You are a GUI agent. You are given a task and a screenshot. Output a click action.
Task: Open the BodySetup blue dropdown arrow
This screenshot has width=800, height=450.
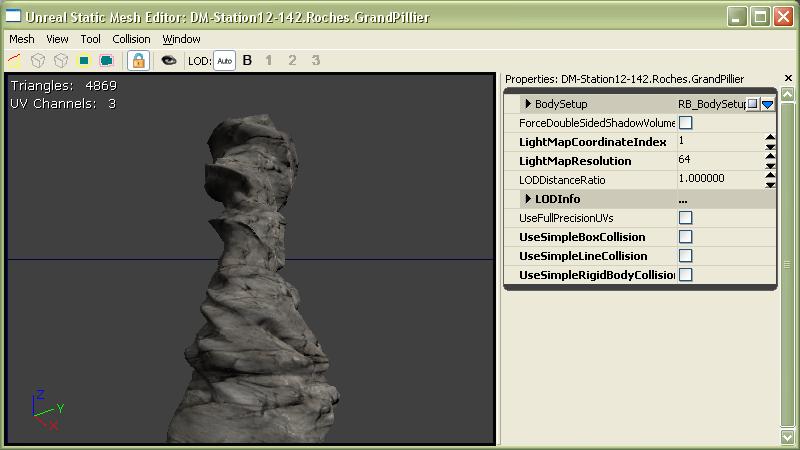coord(768,104)
